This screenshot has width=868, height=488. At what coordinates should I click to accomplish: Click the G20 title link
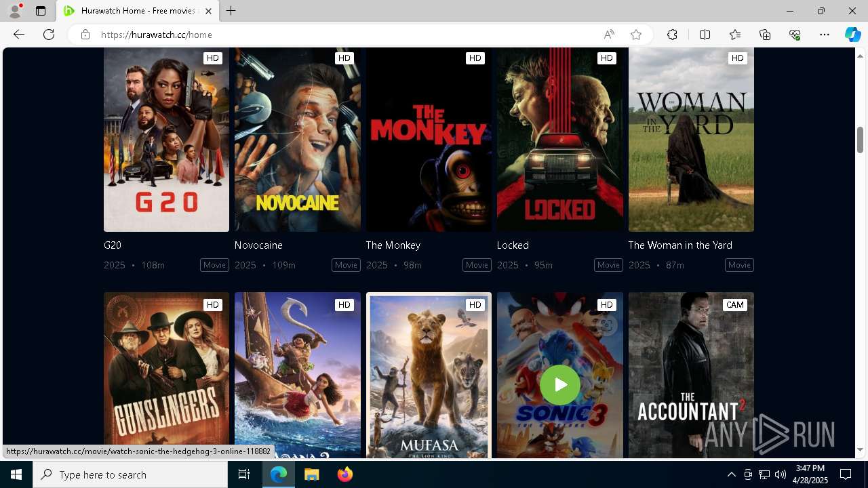click(113, 245)
